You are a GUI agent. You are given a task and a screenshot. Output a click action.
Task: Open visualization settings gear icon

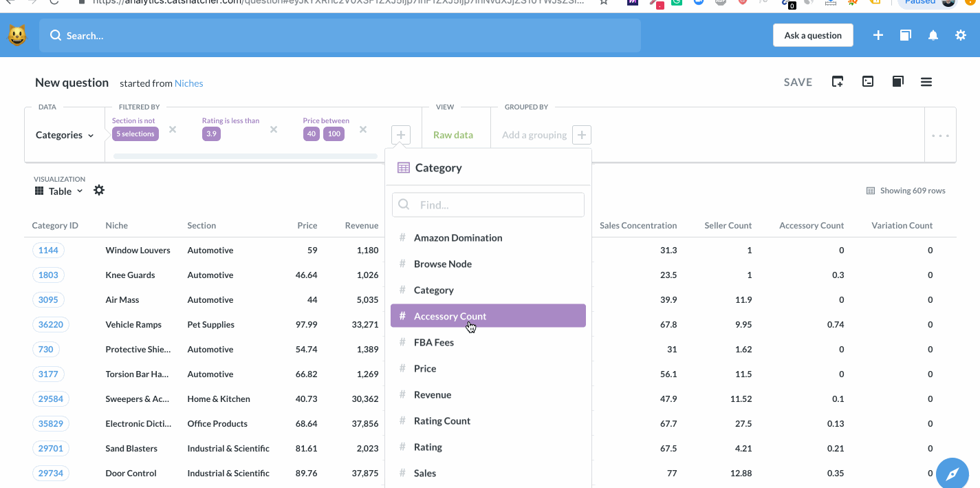(x=99, y=190)
